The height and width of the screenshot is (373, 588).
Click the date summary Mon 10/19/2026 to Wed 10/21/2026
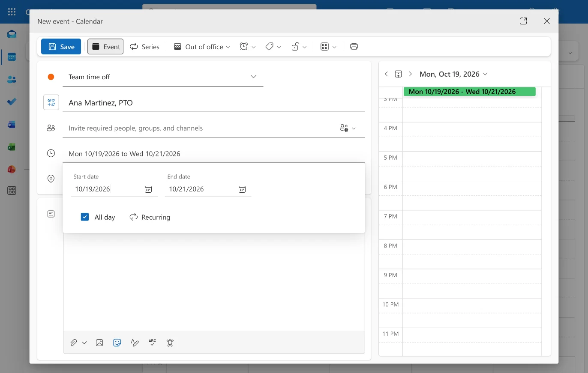(x=124, y=154)
